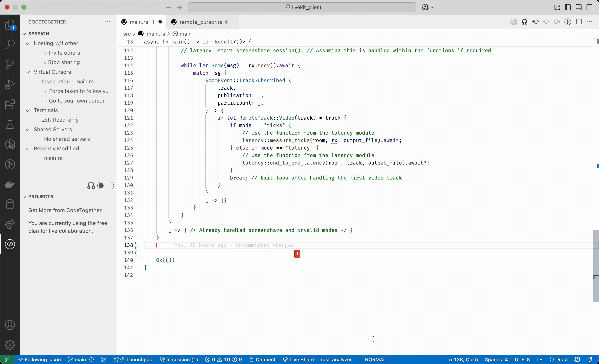Open the editor More Actions ellipsis
The image size is (599, 364).
[589, 22]
